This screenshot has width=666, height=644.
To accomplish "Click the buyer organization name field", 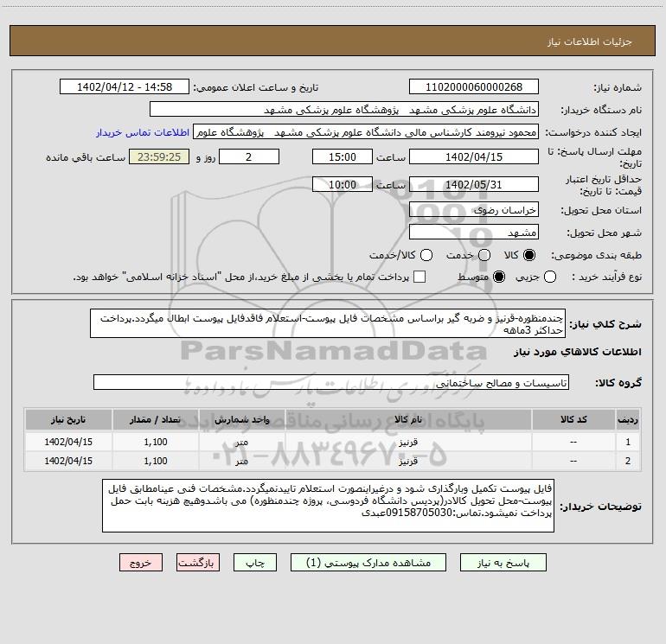I will coord(344,110).
